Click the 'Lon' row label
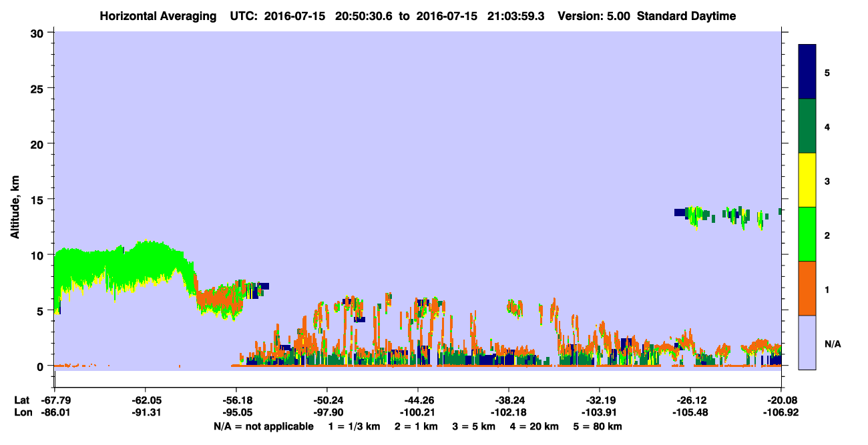This screenshot has height=445, width=868. (22, 412)
